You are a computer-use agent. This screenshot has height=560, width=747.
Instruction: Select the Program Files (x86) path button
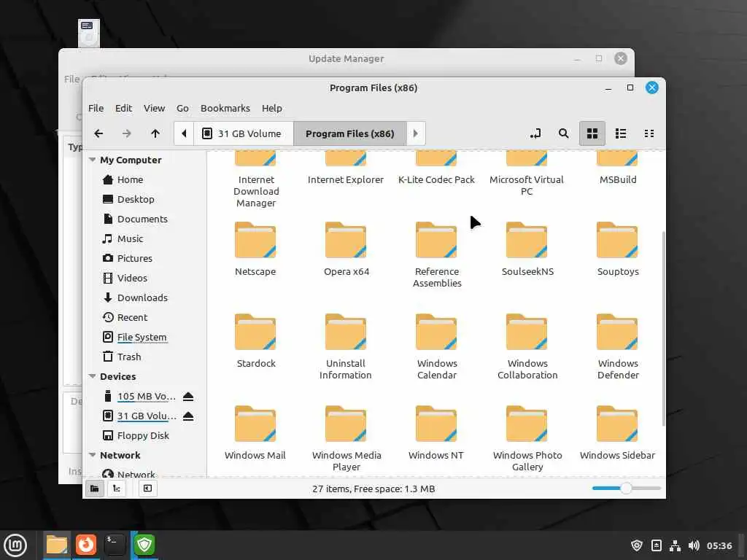[x=350, y=134]
